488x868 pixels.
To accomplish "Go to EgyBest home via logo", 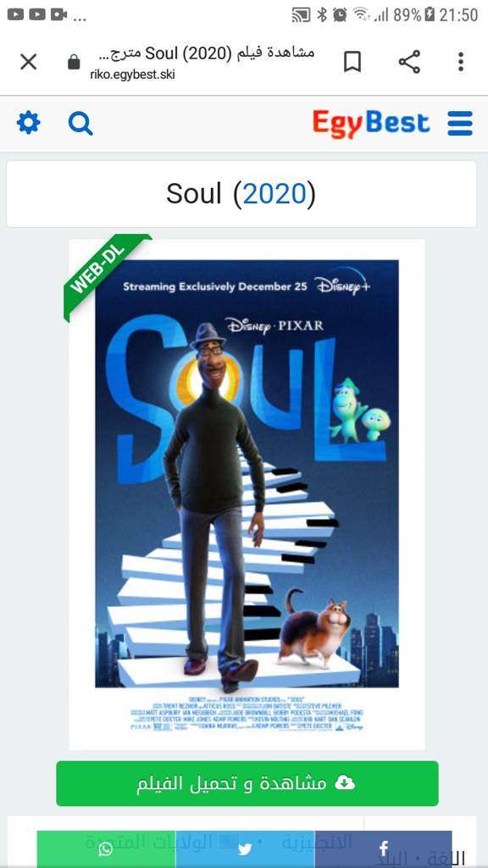I will point(371,124).
